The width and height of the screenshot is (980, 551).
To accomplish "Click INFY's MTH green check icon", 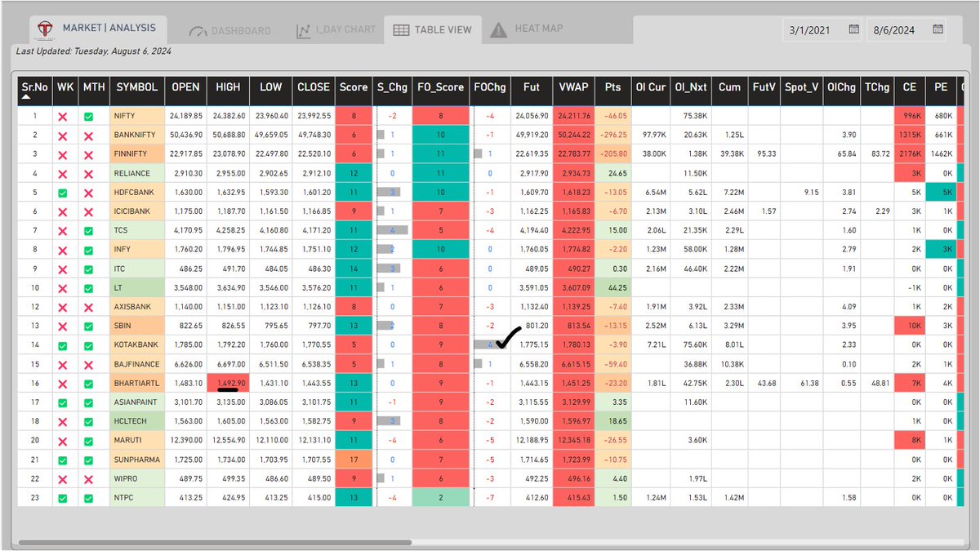I will pos(88,249).
